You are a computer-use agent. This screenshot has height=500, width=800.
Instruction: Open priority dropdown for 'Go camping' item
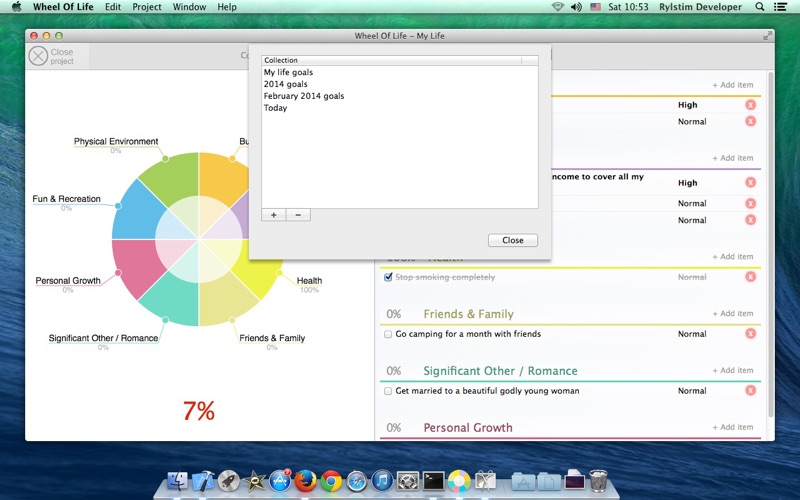[692, 334]
